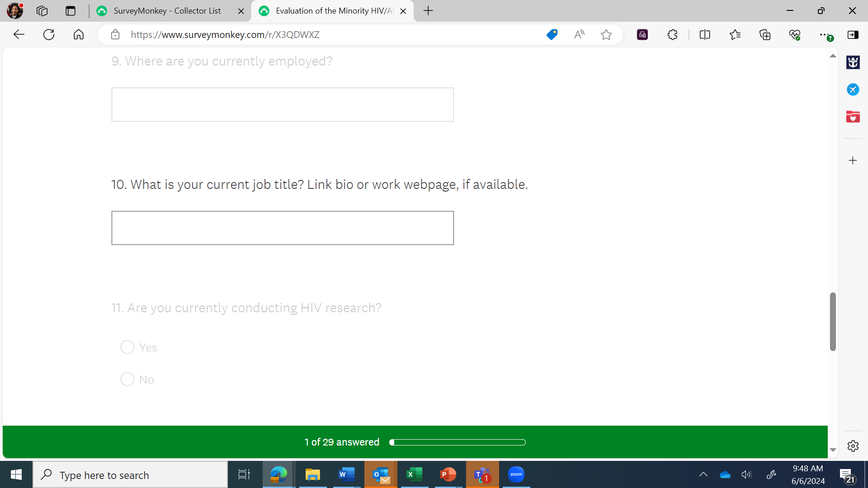The height and width of the screenshot is (488, 868).
Task: Toggle Split screen icon in toolbar
Action: coord(705,35)
